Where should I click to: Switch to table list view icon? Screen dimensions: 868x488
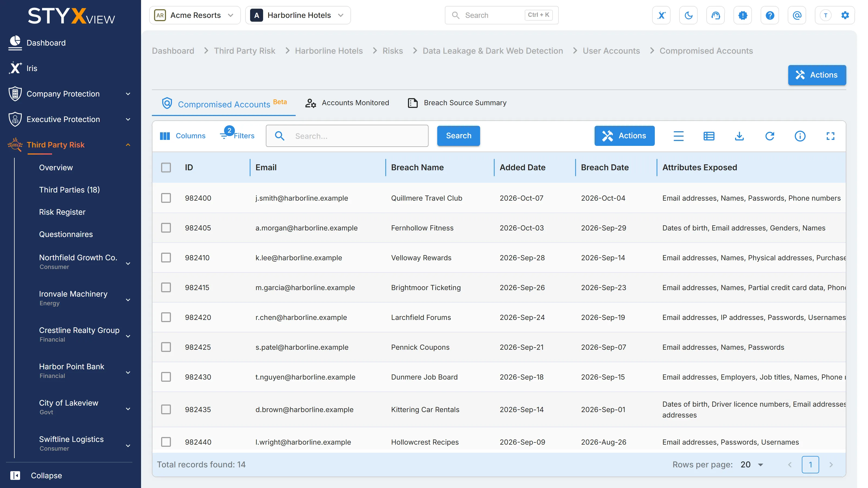pos(709,136)
